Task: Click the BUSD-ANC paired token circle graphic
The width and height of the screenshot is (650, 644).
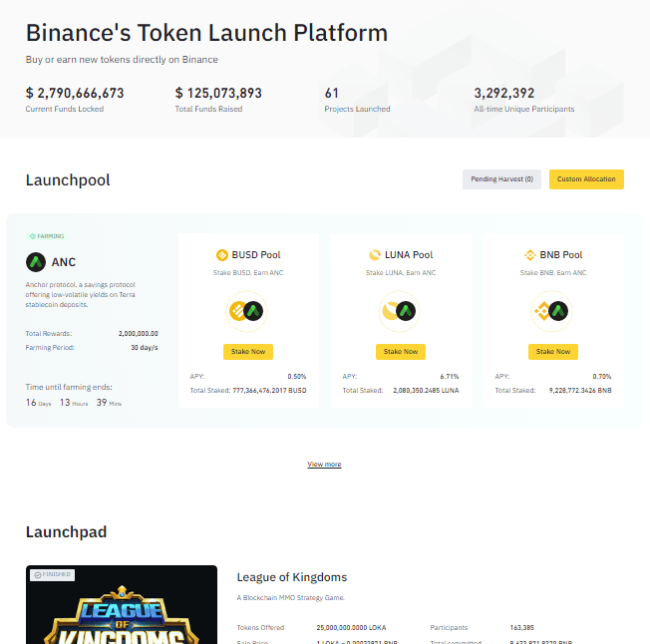Action: 246,311
